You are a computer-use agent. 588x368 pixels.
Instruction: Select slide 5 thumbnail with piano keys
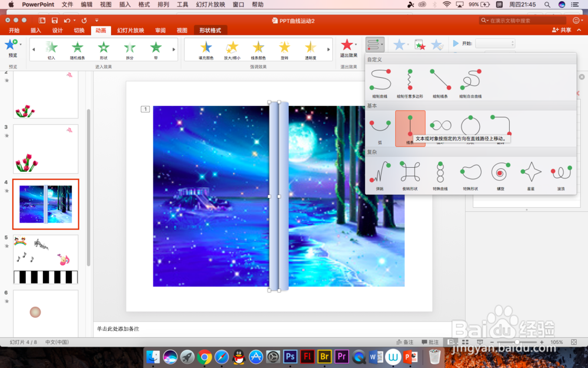point(46,260)
